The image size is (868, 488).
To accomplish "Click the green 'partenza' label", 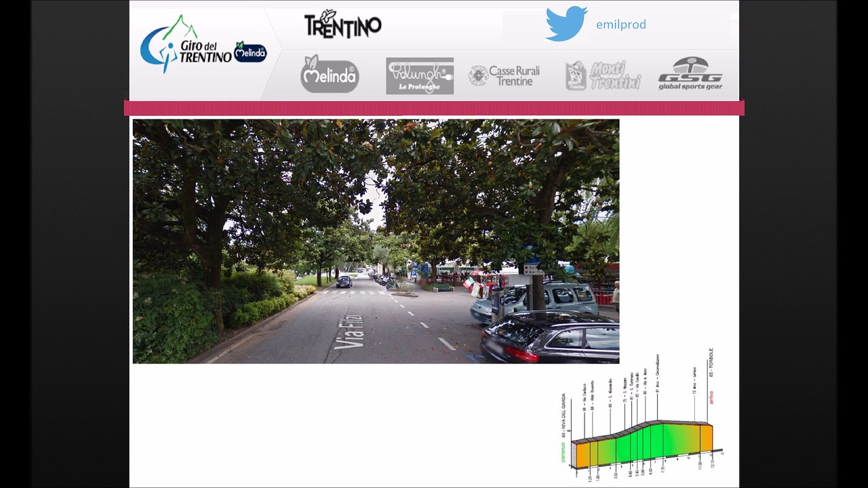I will coord(564,451).
